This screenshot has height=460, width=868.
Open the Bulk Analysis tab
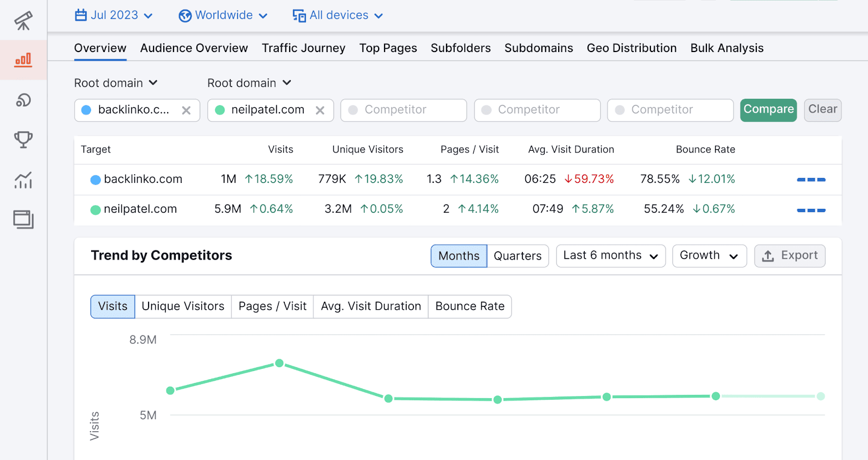coord(727,48)
